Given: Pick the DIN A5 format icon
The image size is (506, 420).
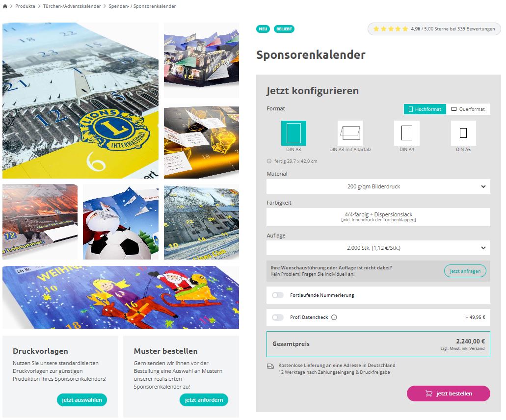Looking at the screenshot, I should [x=463, y=133].
